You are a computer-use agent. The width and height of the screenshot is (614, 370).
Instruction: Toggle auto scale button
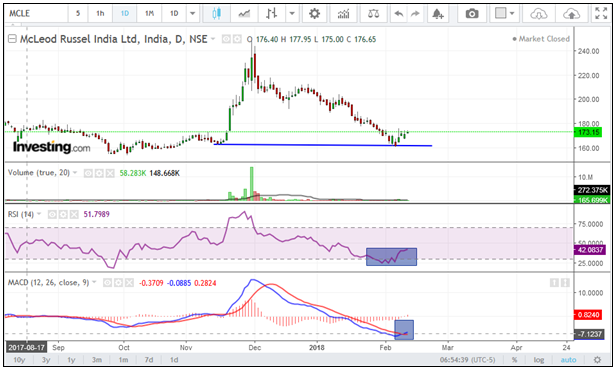[x=568, y=359]
